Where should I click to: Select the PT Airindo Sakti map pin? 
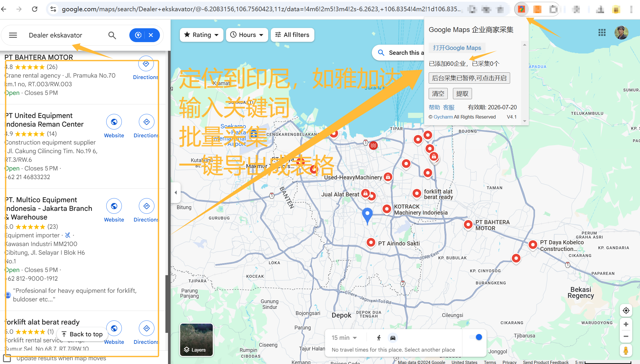pos(371,242)
